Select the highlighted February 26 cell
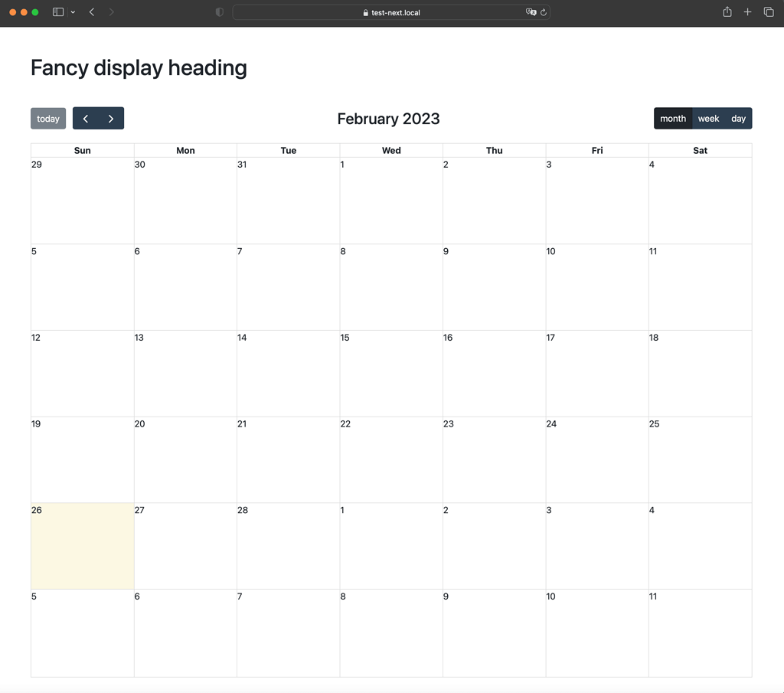The image size is (784, 693). (83, 546)
